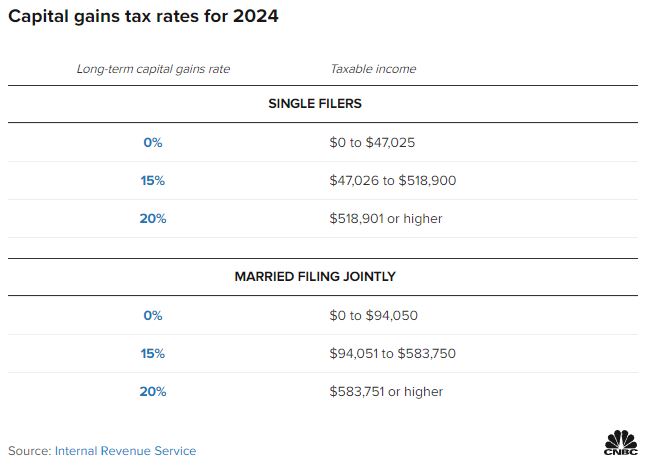Click the 0% rate under Married Filing Jointly
The image size is (663, 473).
pos(152,316)
